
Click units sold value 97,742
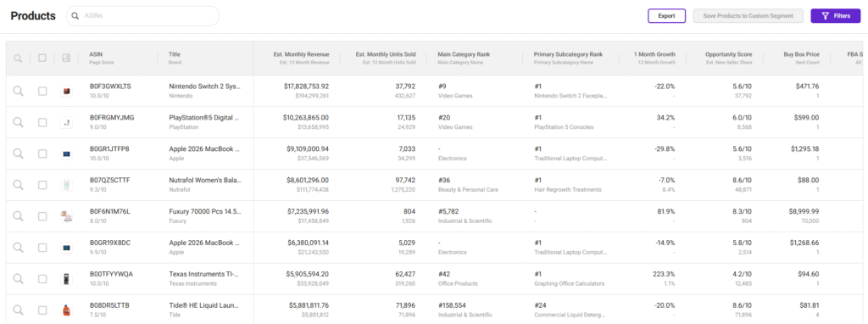[404, 180]
